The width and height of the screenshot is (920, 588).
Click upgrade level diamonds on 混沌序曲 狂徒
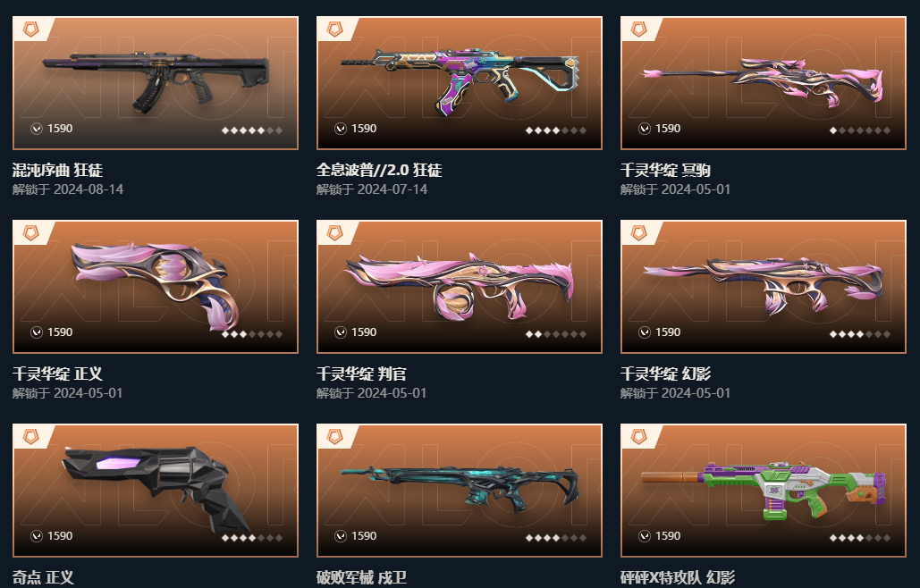252,130
